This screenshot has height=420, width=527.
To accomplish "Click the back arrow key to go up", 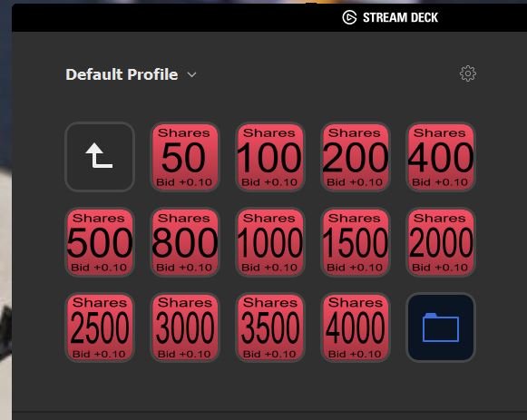I will point(100,157).
